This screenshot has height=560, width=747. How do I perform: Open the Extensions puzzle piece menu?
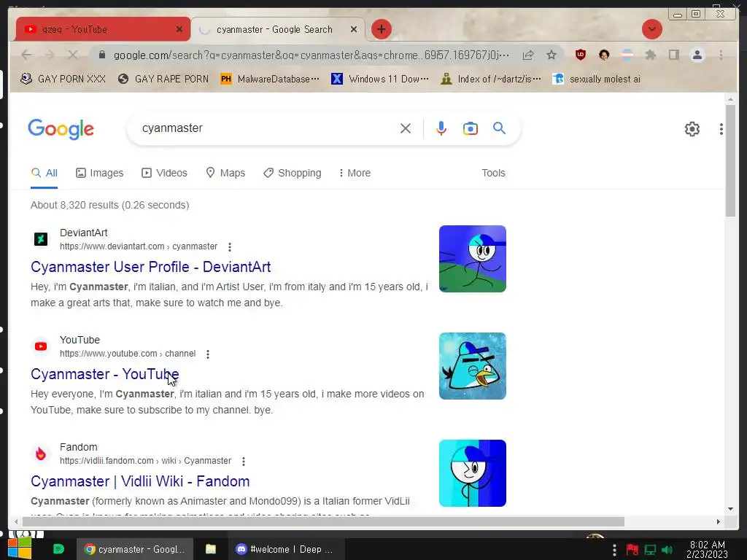pos(650,55)
